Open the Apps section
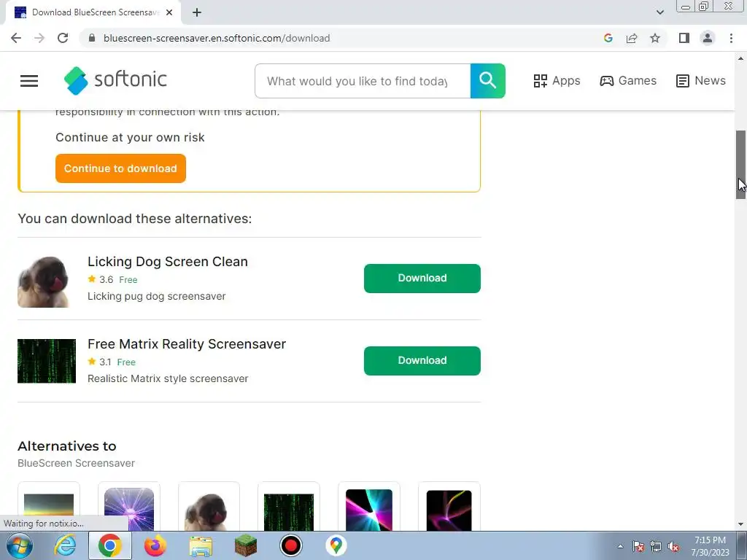Viewport: 747px width, 560px height. pos(557,80)
